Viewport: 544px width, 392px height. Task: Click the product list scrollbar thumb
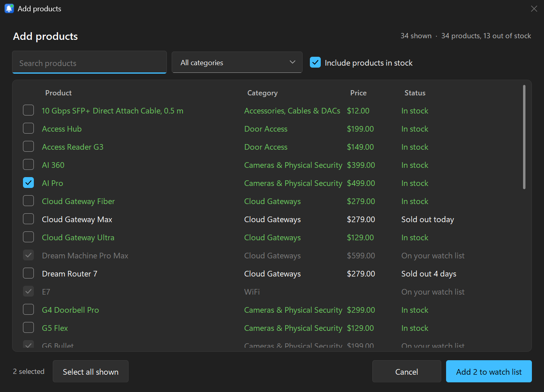pyautogui.click(x=524, y=137)
